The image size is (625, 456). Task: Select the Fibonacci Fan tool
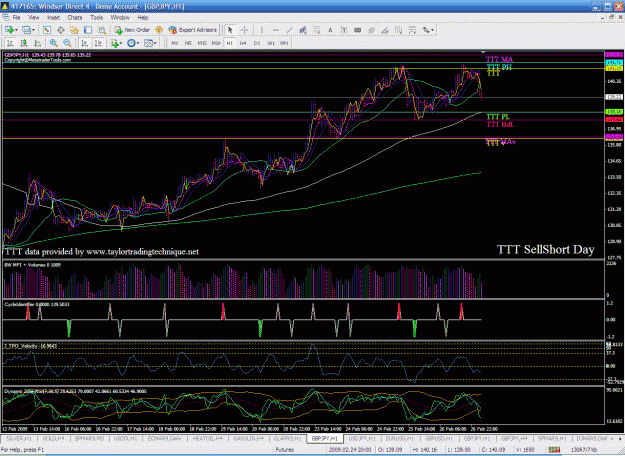click(412, 30)
